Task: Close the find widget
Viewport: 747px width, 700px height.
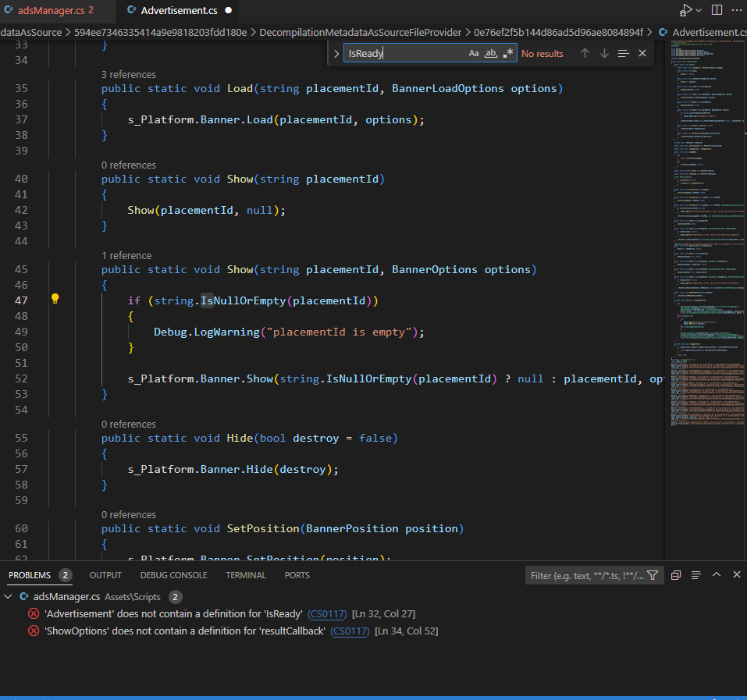Action: point(642,53)
